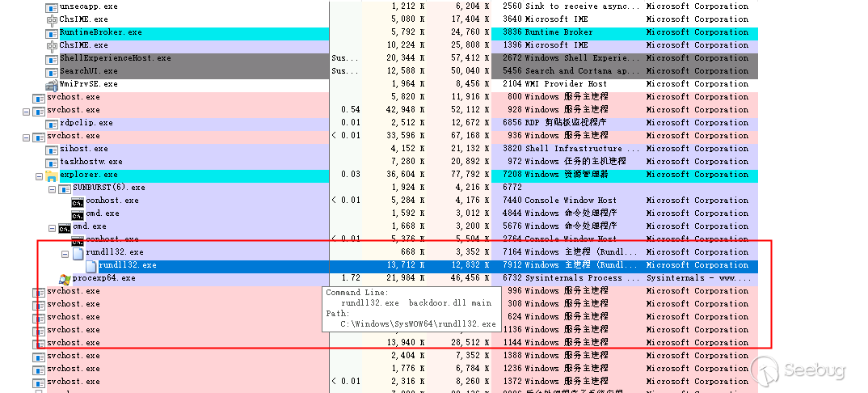Screen dimensions: 868x393
Task: Click the 77,792 K working set value
Action: click(x=470, y=175)
